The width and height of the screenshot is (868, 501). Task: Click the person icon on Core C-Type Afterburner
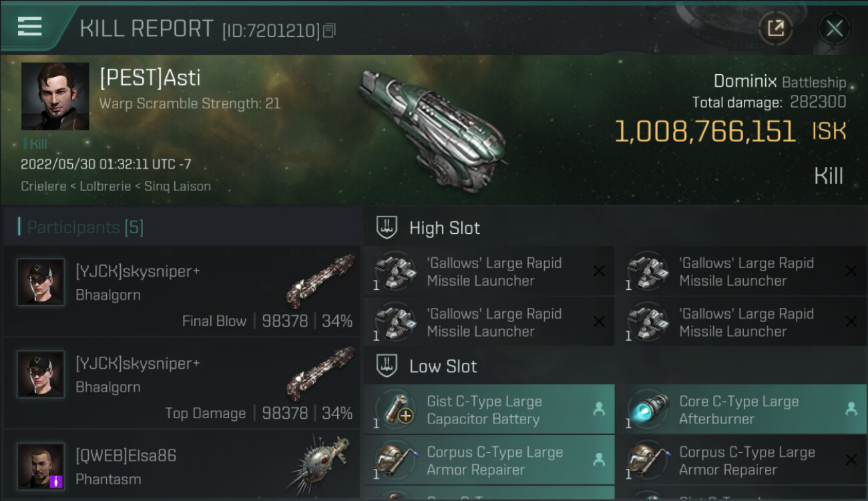tap(851, 409)
